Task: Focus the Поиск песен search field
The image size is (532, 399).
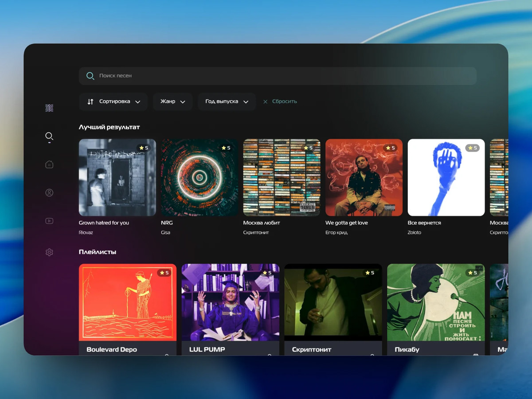Action: click(x=278, y=76)
